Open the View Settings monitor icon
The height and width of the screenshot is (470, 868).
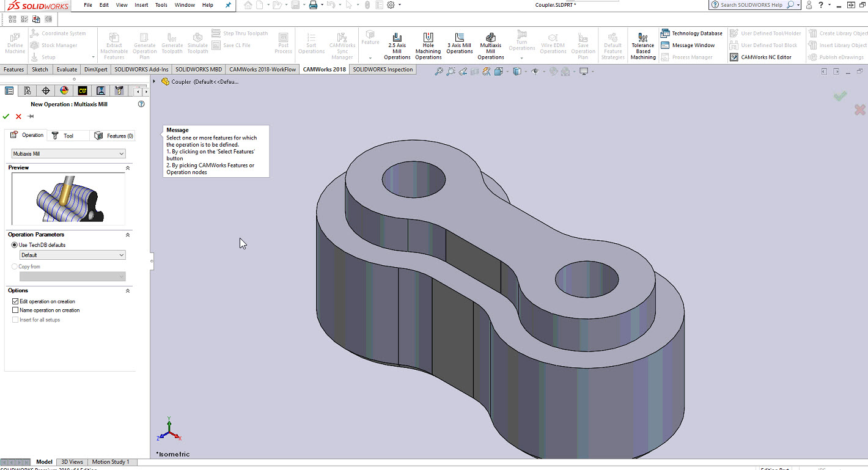584,72
